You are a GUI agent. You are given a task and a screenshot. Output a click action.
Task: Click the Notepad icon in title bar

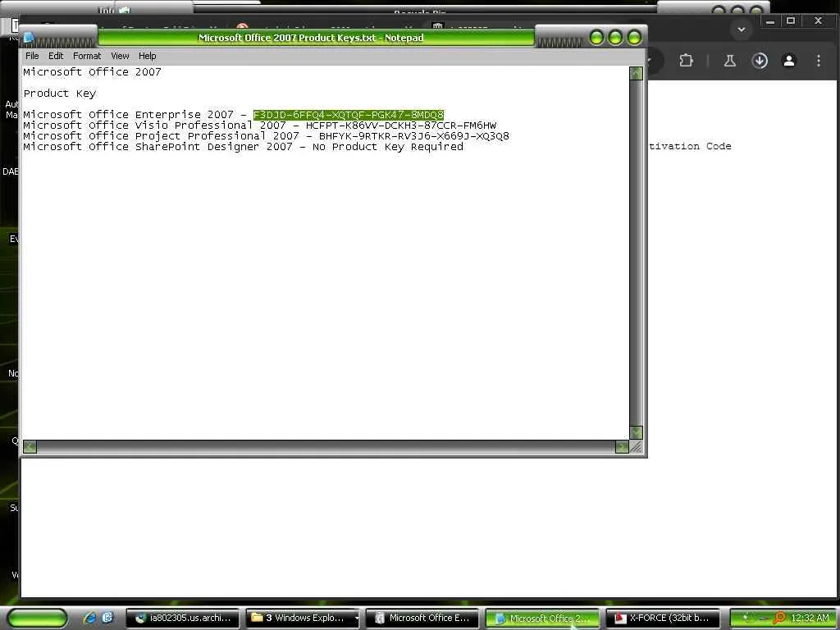click(x=29, y=38)
